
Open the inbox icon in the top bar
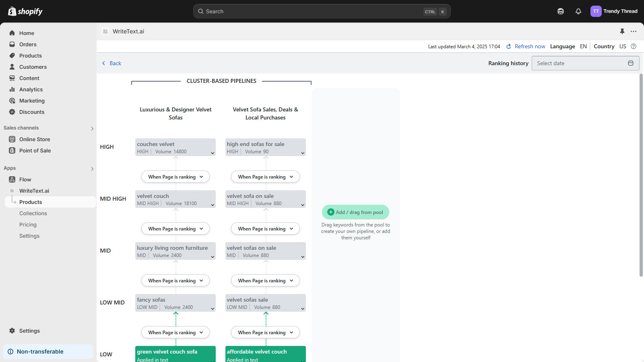click(561, 11)
